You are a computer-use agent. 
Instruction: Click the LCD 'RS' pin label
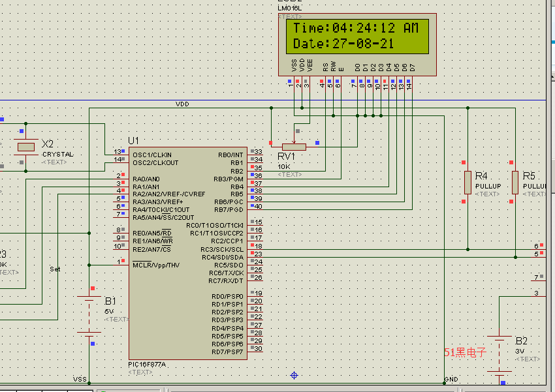[326, 67]
